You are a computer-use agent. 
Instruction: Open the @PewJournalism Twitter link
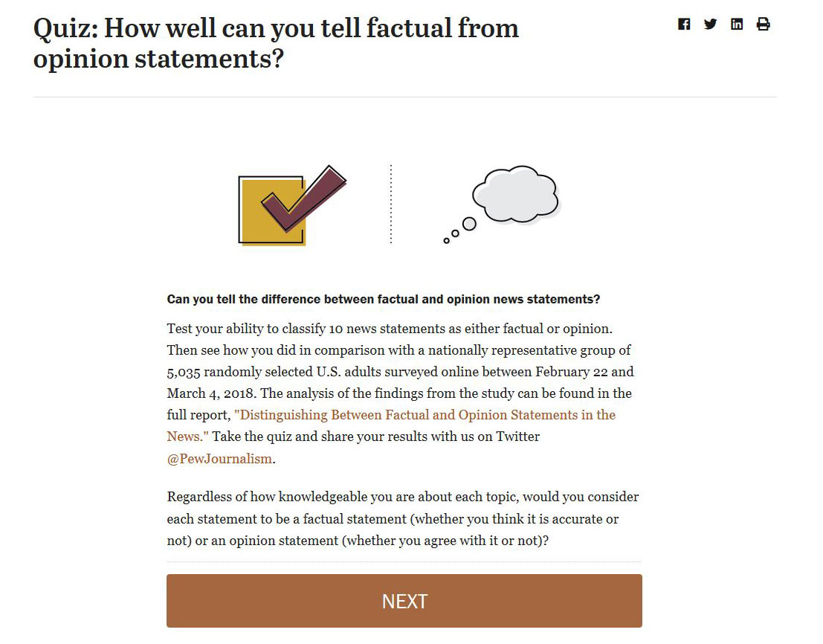(219, 459)
